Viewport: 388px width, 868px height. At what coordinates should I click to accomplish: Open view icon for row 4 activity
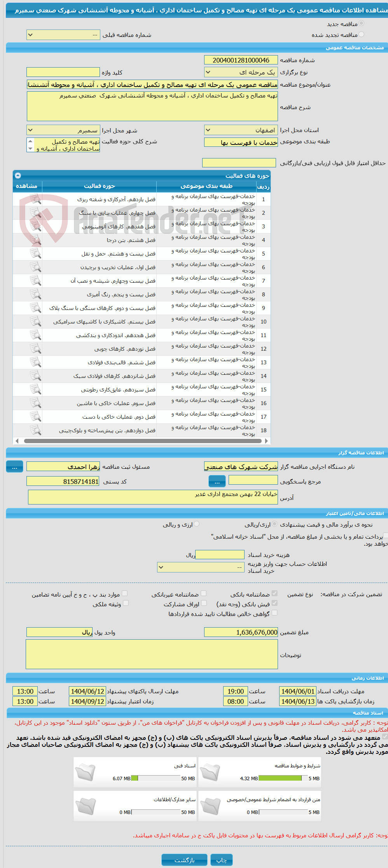click(35, 240)
